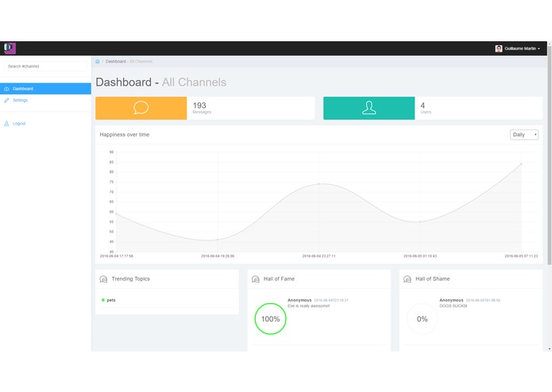Open the Daily interval dropdown
552x392 pixels.
click(x=524, y=135)
